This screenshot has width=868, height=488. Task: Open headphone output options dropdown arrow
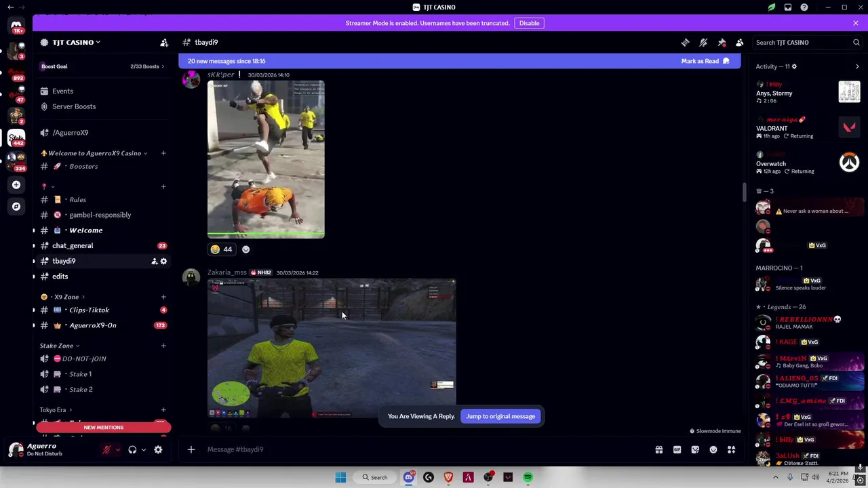click(143, 449)
